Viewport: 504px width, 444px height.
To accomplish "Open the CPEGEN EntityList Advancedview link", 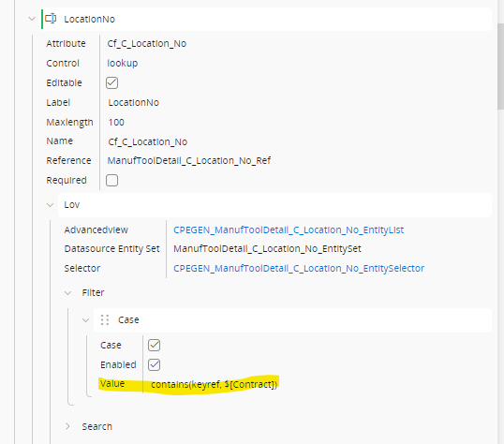I will tap(289, 229).
